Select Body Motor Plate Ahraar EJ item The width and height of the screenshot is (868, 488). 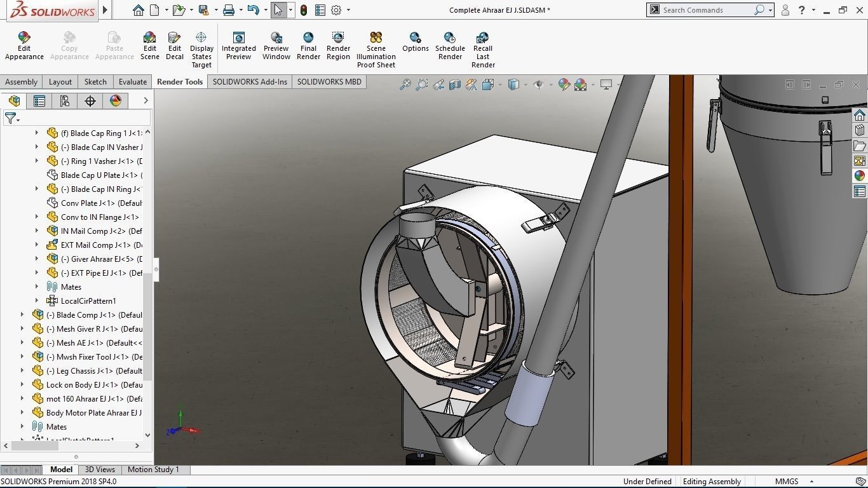point(88,413)
